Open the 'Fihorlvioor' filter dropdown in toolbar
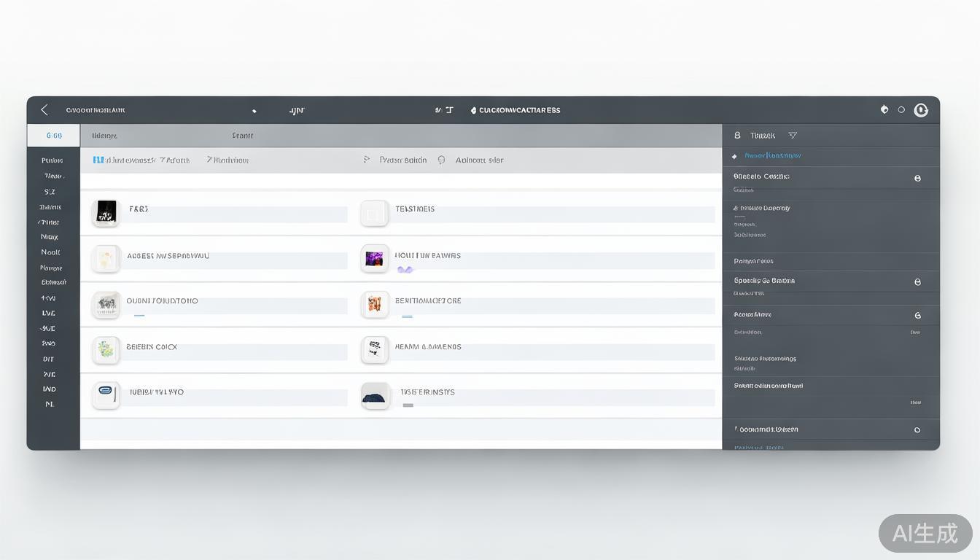Screen dimensions: 980x560 pos(227,160)
